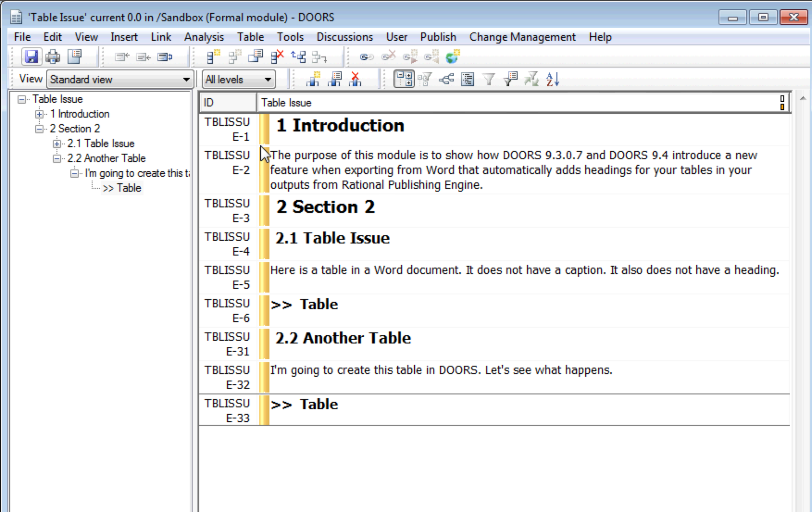
Task: Expand the 2.1 Table Issue tree node
Action: coord(57,144)
